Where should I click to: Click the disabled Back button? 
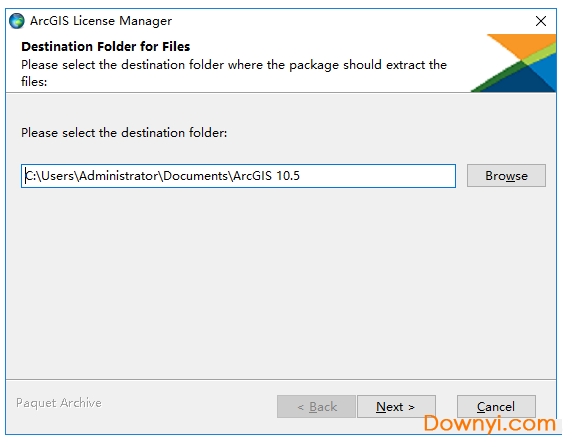click(316, 406)
